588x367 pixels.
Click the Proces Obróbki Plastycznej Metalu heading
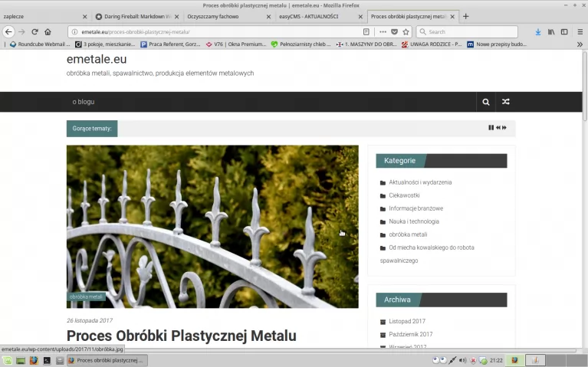click(181, 336)
